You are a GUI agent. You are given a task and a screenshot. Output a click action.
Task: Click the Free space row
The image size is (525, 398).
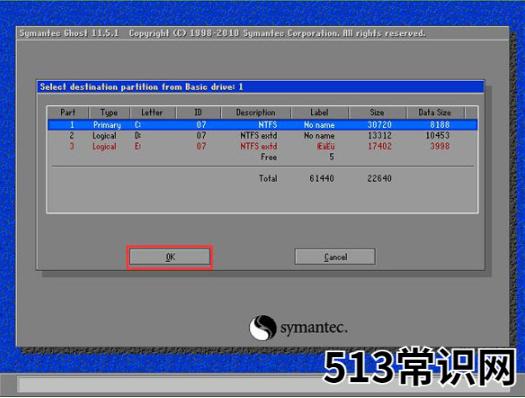point(262,157)
